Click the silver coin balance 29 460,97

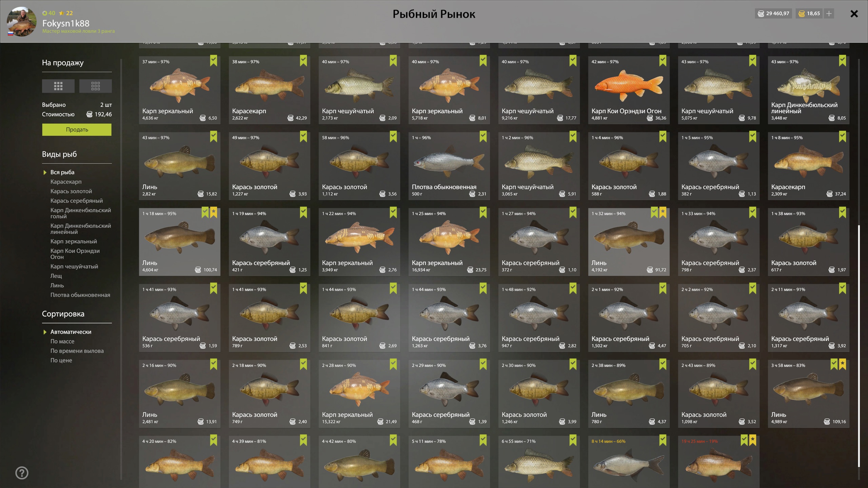[x=773, y=14]
